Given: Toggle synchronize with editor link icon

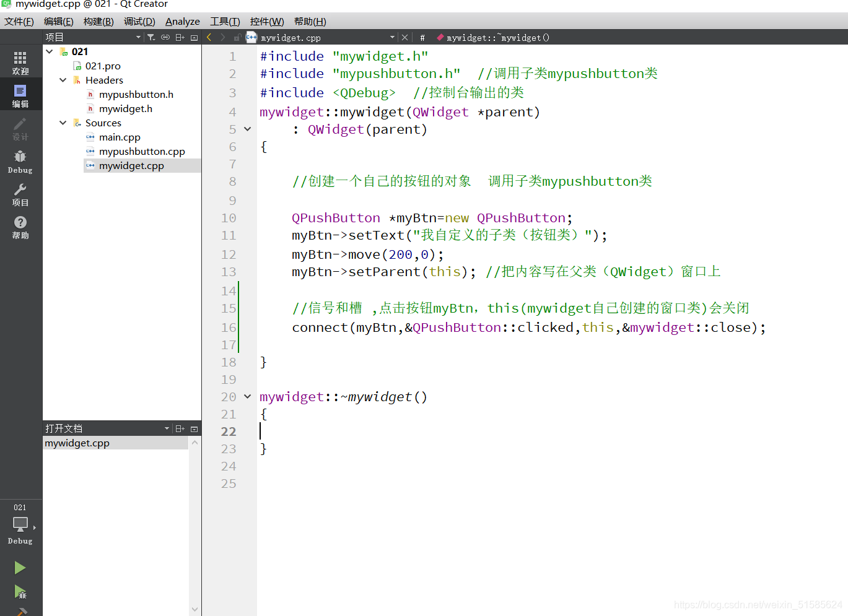Looking at the screenshot, I should pos(165,38).
